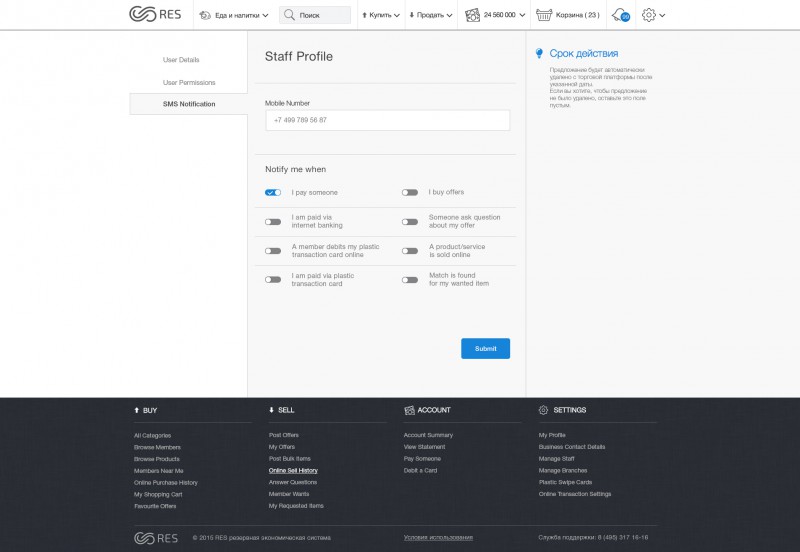
Task: Open My Profile footer link
Action: click(552, 435)
